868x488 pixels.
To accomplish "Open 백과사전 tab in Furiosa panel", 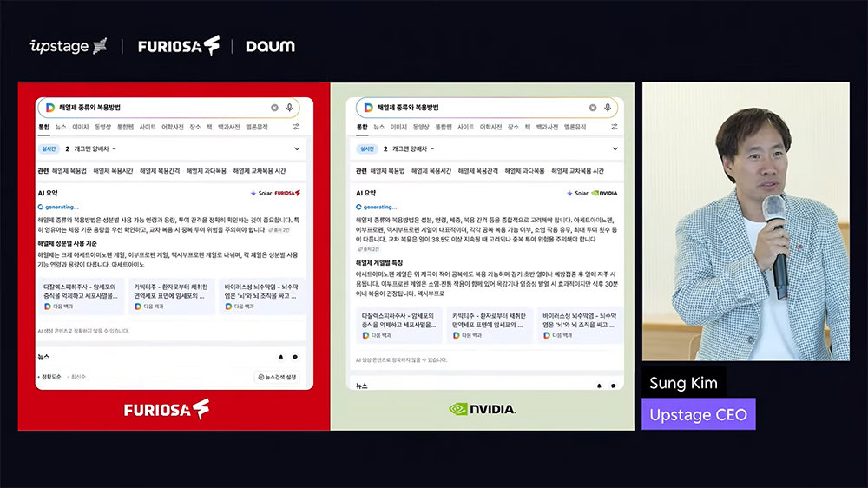I will (228, 128).
